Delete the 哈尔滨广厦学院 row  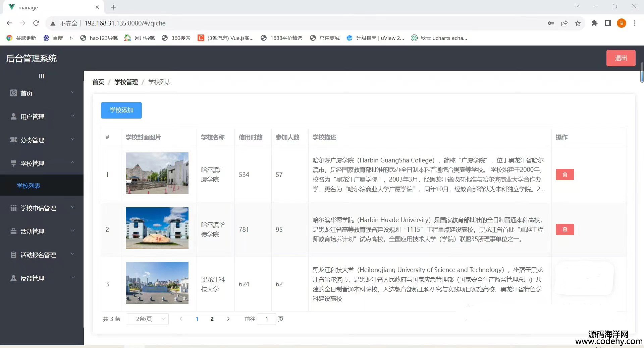565,175
